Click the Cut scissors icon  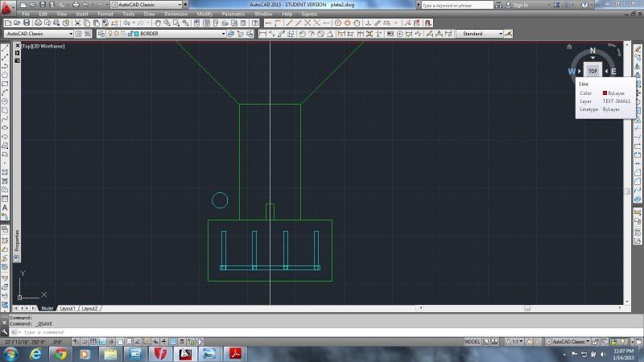click(x=77, y=23)
